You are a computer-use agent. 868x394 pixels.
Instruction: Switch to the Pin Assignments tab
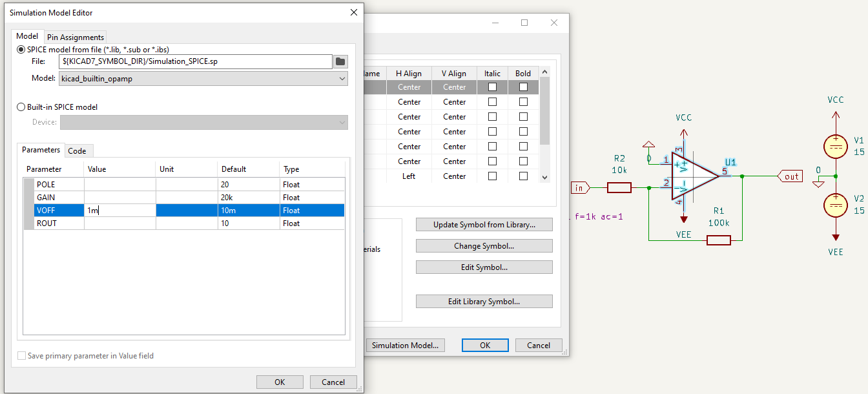tap(76, 37)
